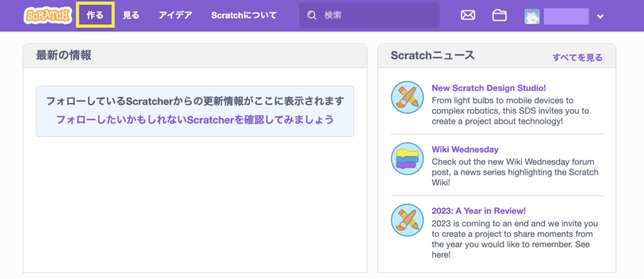Click the Year in Review description text

(x=514, y=239)
